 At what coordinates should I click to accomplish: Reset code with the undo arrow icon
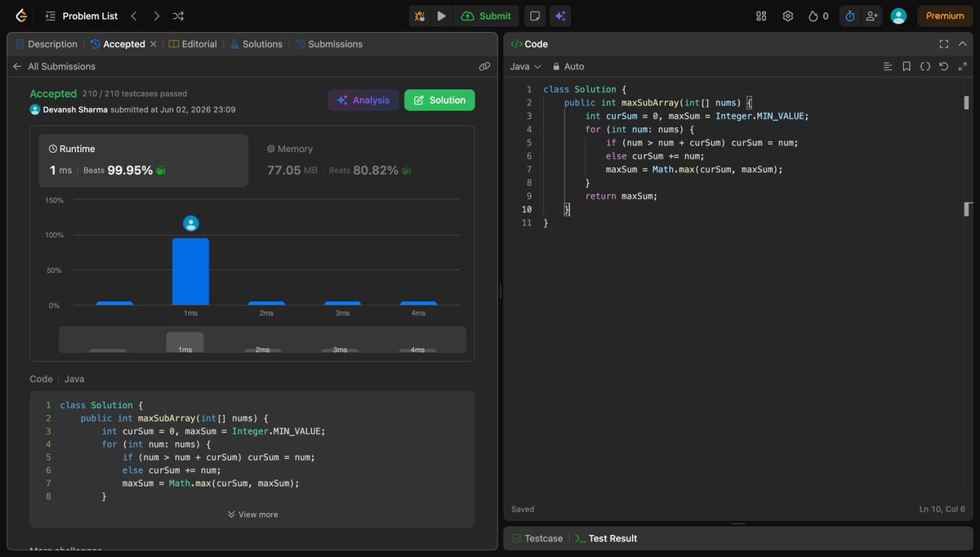944,66
